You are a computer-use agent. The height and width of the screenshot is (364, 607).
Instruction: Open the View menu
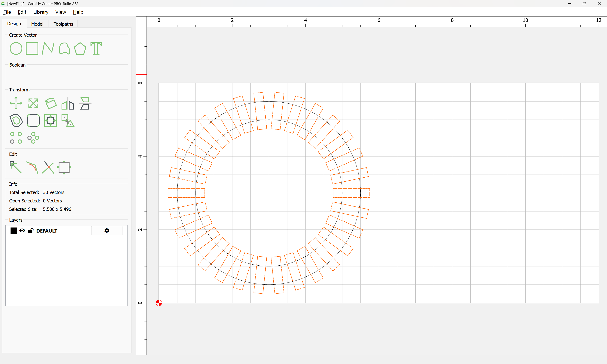click(61, 12)
